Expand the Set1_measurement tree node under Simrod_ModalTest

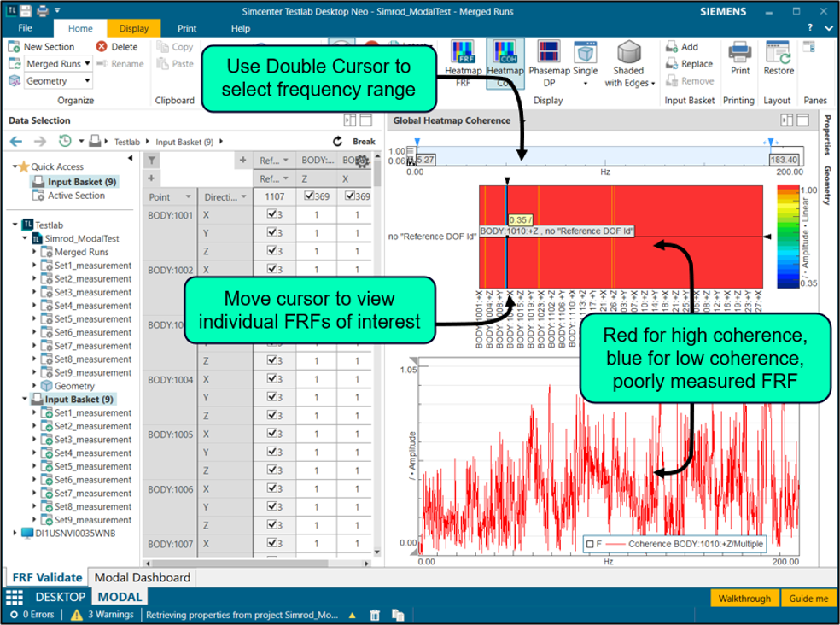(35, 266)
